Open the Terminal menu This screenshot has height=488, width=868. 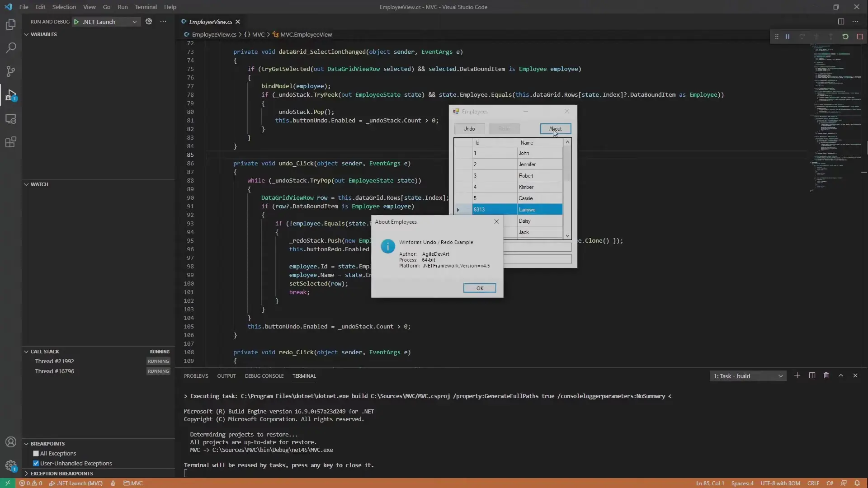pyautogui.click(x=146, y=7)
